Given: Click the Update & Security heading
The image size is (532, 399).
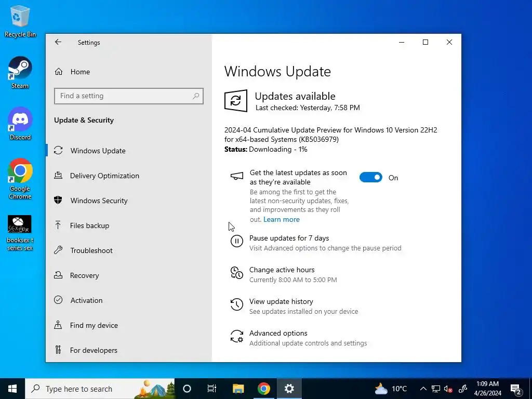Looking at the screenshot, I should [x=84, y=120].
